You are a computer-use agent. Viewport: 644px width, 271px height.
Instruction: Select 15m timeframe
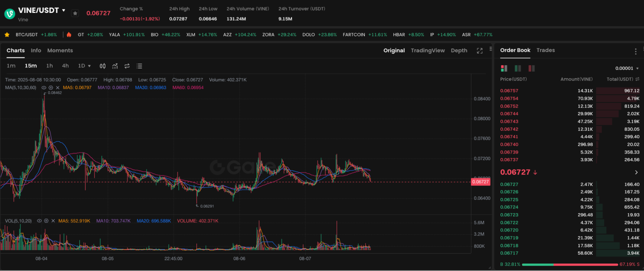coord(31,66)
